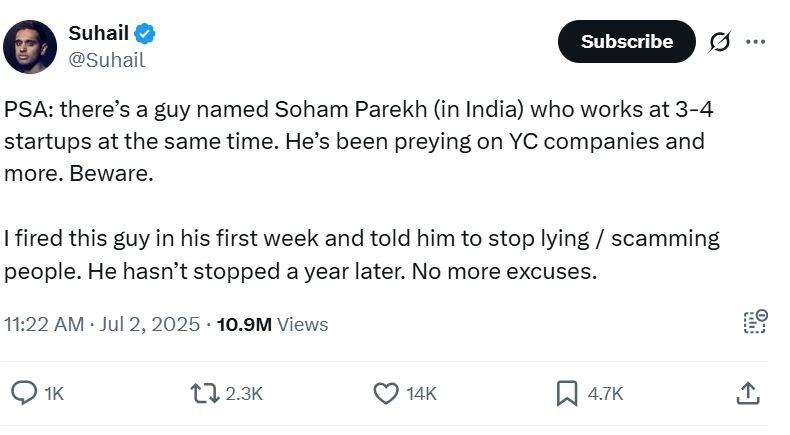Click the Grok slashed-circle icon

[x=719, y=42]
